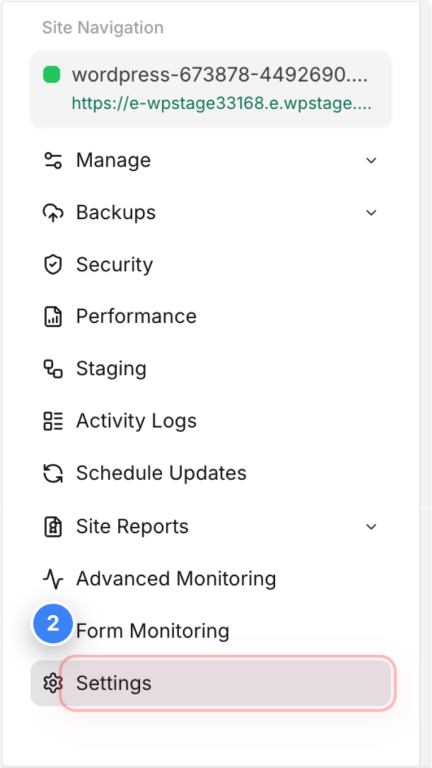Expand the Backups submenu chevron
The image size is (432, 768).
(x=371, y=213)
